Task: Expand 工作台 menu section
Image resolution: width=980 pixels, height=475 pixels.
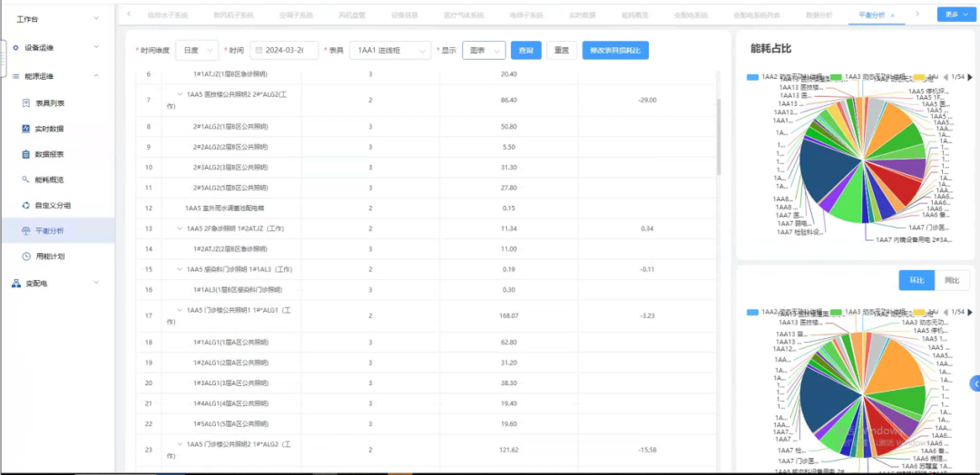Action: [x=96, y=19]
